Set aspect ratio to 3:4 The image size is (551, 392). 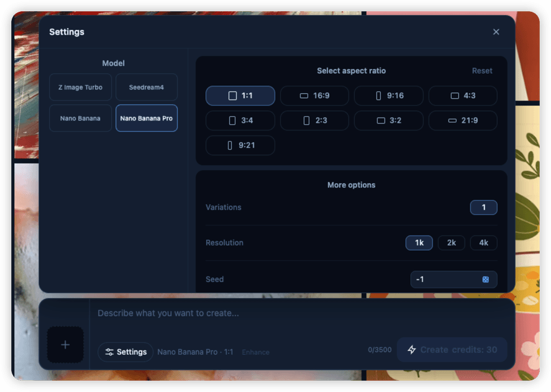coord(240,121)
